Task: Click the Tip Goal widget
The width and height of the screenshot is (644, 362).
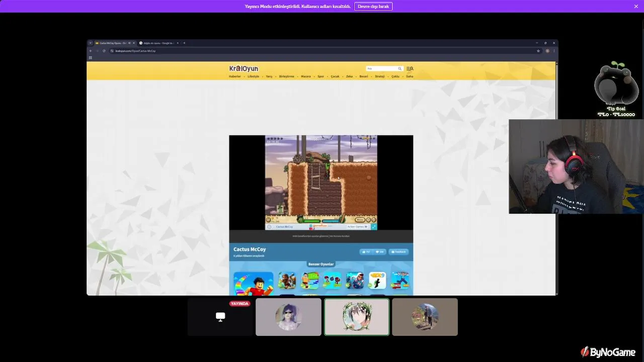Action: click(616, 89)
